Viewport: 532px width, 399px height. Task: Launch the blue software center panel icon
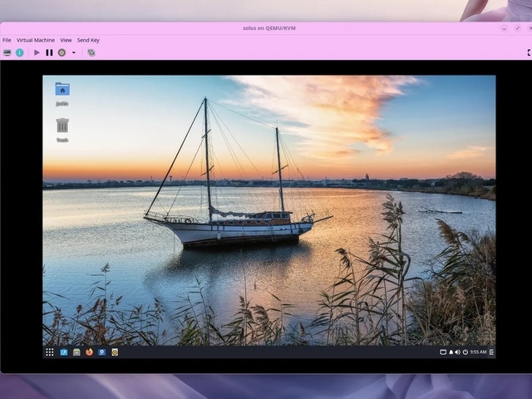tap(63, 352)
